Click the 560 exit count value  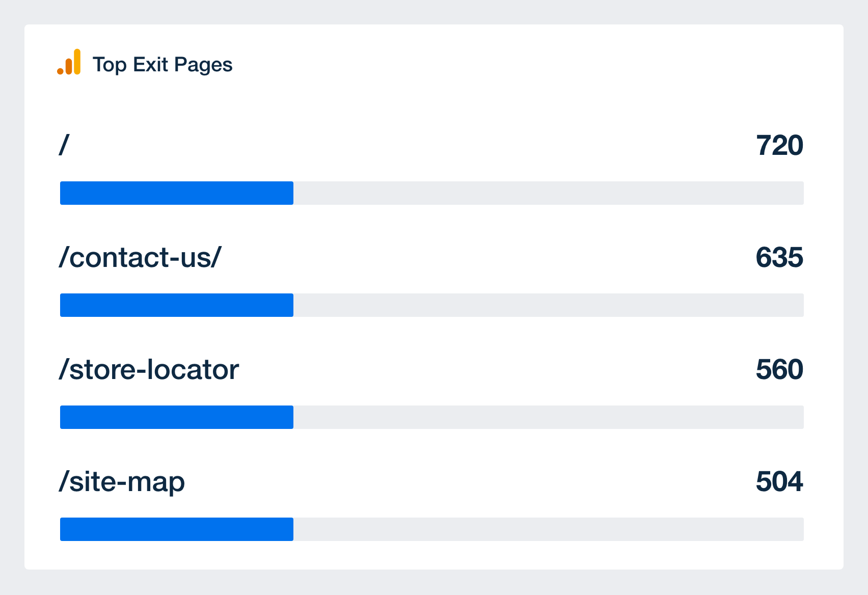point(779,369)
